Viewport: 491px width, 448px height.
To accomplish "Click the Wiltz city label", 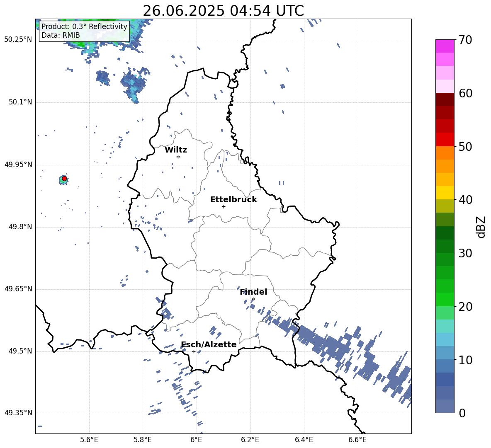I will pos(176,150).
